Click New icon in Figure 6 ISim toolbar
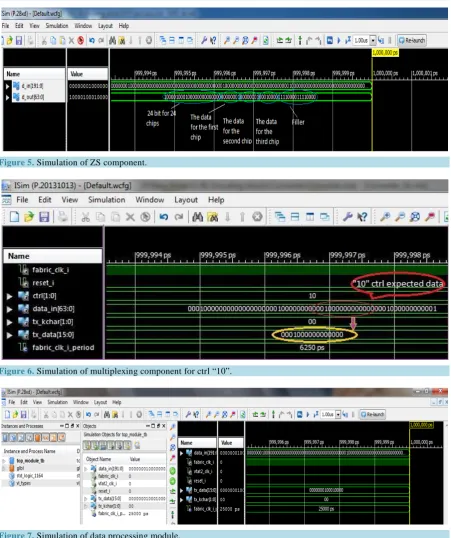Image resolution: width=451 pixels, height=538 pixels. pos(14,217)
